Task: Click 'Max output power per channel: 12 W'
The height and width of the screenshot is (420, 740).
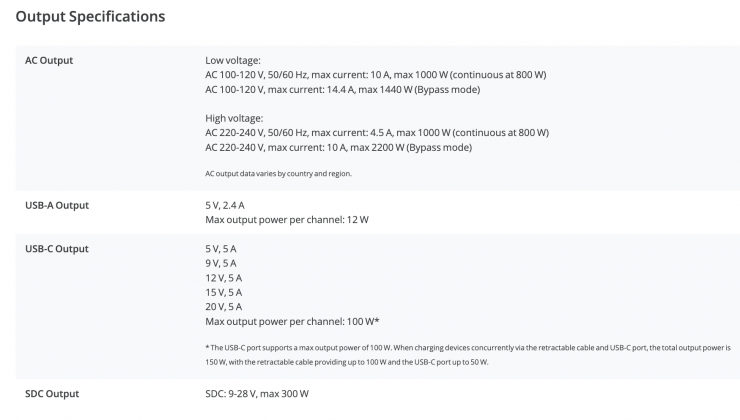Action: click(x=288, y=219)
